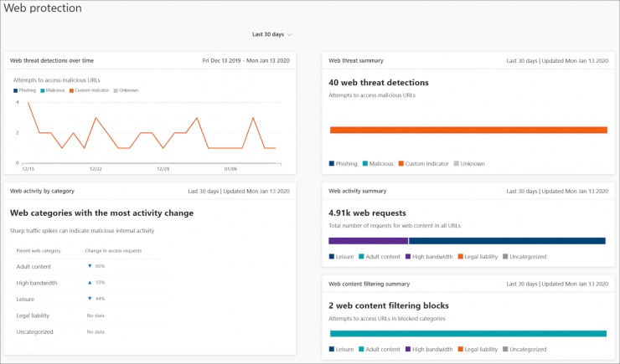Screen dimensions: 620x364
Task: Click the up arrow icon for High bandwidth
Action: (x=89, y=283)
